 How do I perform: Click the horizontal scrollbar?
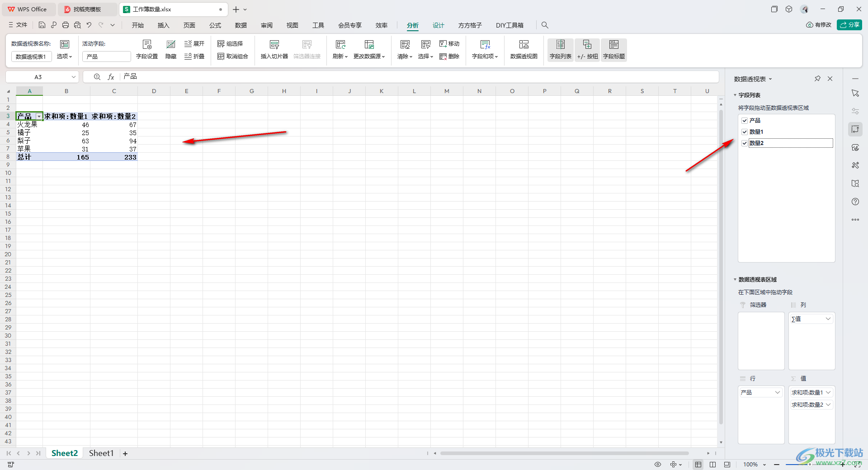pyautogui.click(x=564, y=453)
